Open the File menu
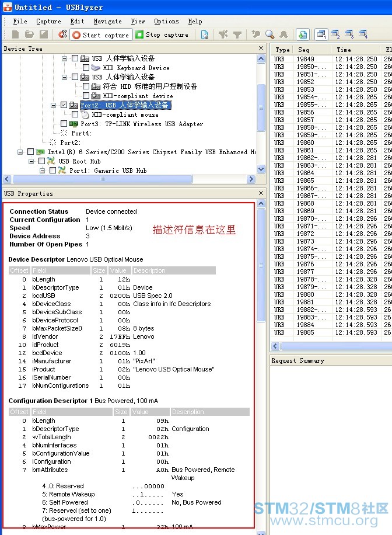 click(20, 21)
